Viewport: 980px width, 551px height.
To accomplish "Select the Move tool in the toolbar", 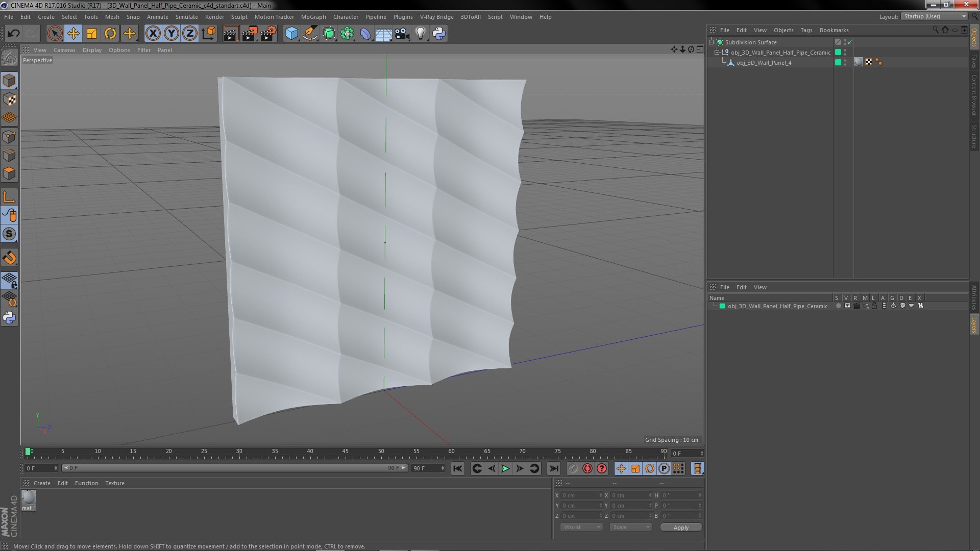I will coord(73,34).
